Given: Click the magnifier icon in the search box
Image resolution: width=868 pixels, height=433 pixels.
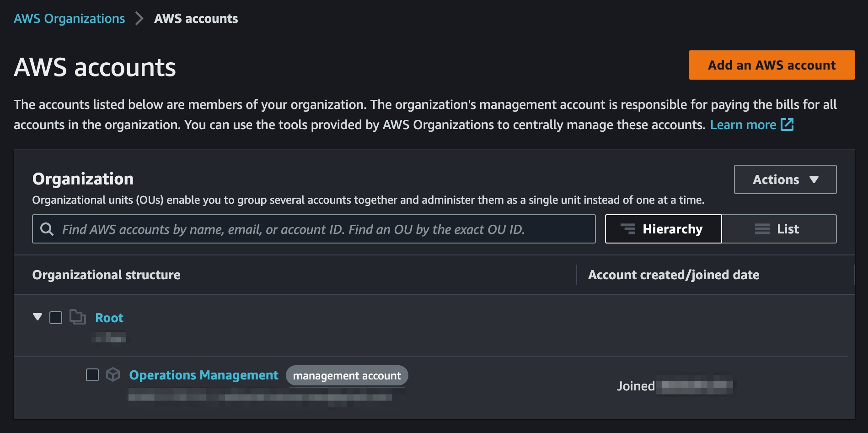Looking at the screenshot, I should 47,229.
